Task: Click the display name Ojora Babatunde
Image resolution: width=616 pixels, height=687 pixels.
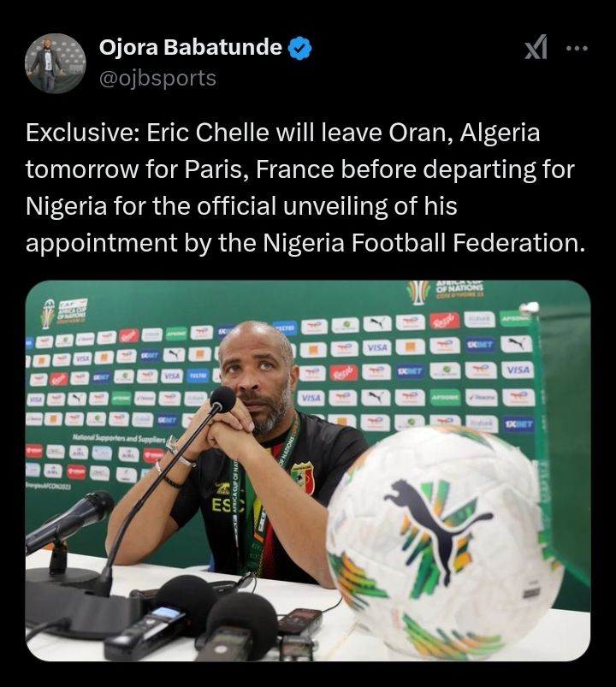Action: point(190,49)
